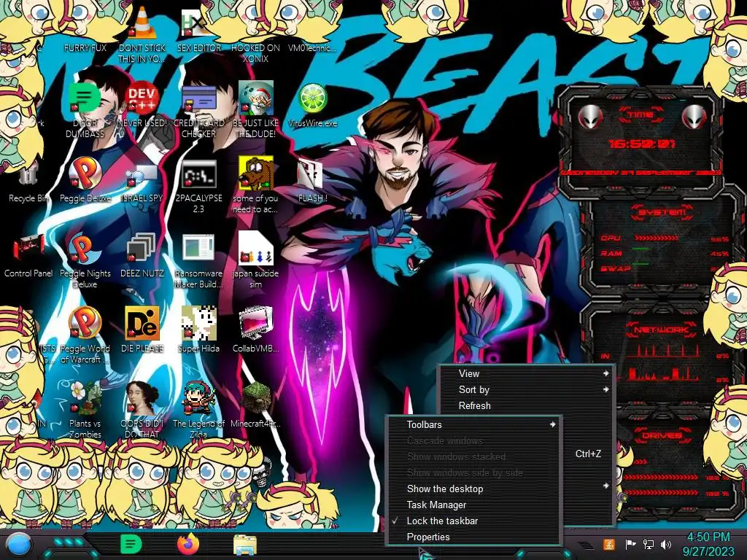Click the TIME widget clock display
The height and width of the screenshot is (560, 747).
642,143
